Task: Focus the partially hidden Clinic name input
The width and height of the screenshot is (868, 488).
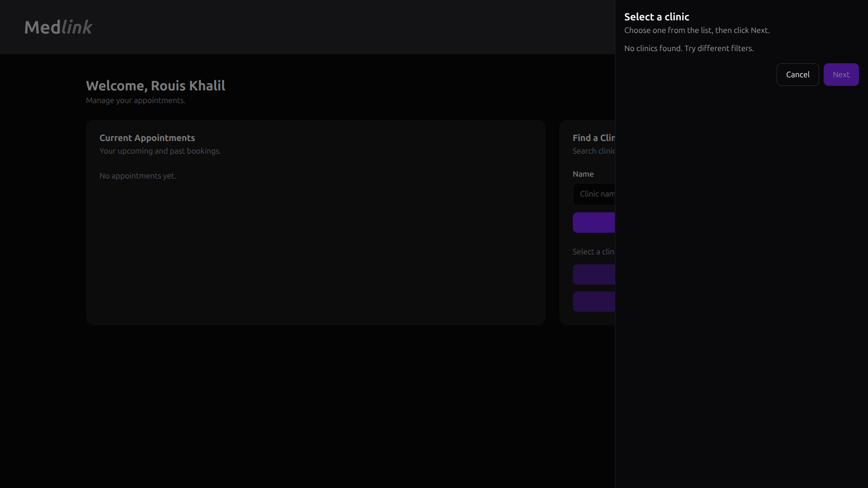Action: [594, 194]
